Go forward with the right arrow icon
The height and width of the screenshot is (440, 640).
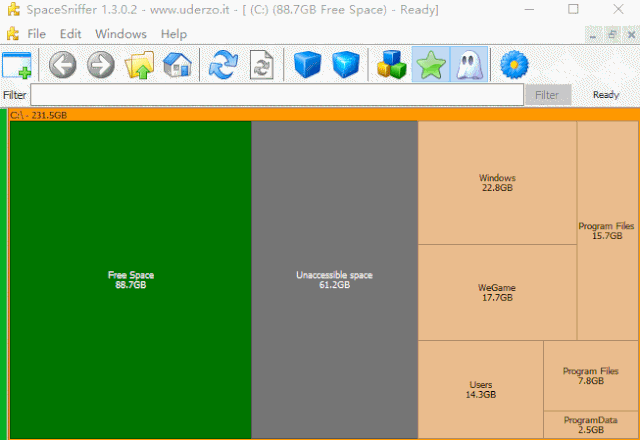coord(100,66)
